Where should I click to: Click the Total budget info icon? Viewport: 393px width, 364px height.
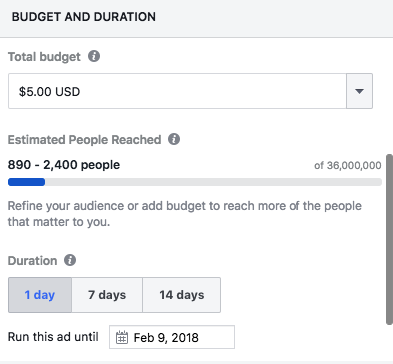[x=94, y=56]
